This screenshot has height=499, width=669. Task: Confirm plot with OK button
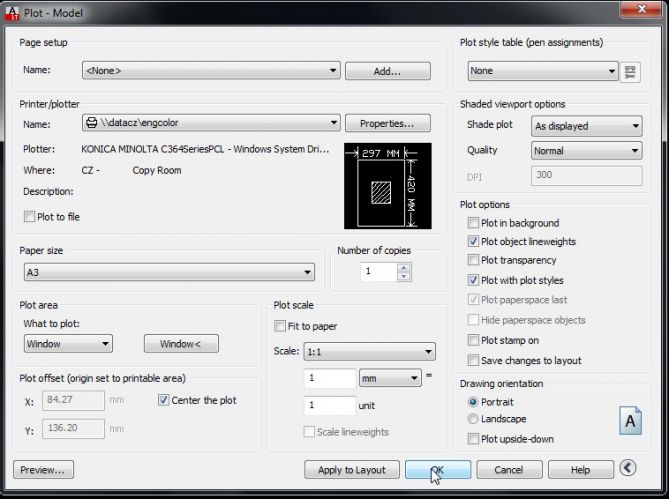click(438, 470)
